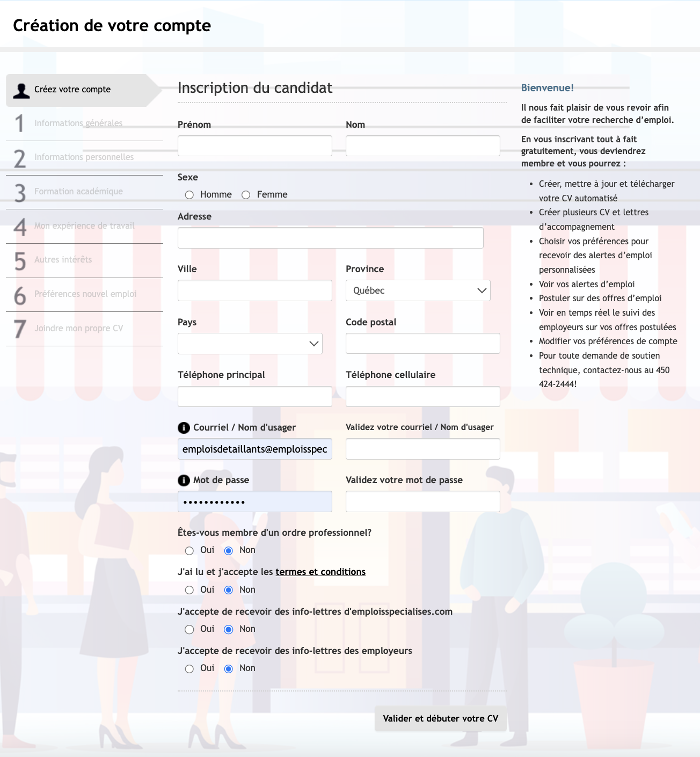This screenshot has width=700, height=757.
Task: Open the Pays dropdown
Action: click(250, 344)
